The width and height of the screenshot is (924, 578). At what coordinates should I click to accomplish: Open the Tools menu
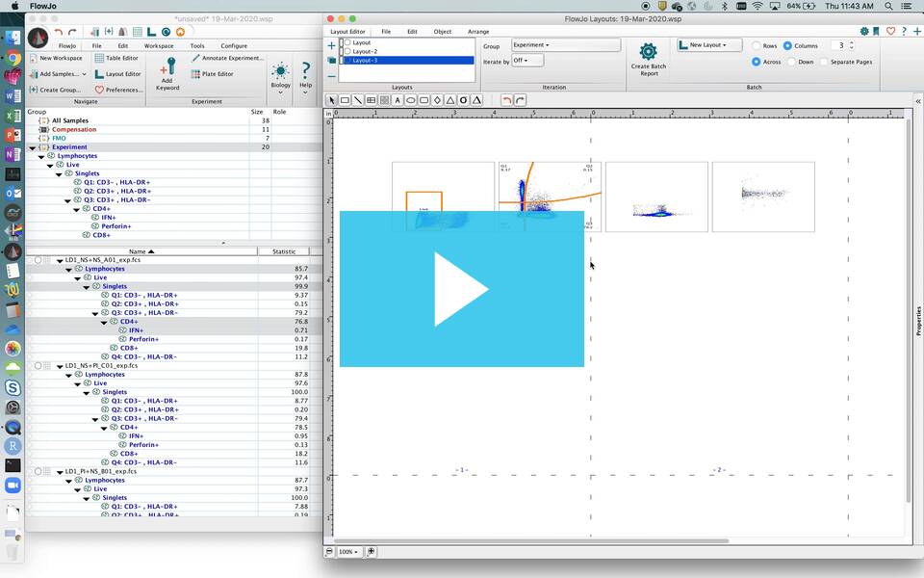pyautogui.click(x=196, y=46)
